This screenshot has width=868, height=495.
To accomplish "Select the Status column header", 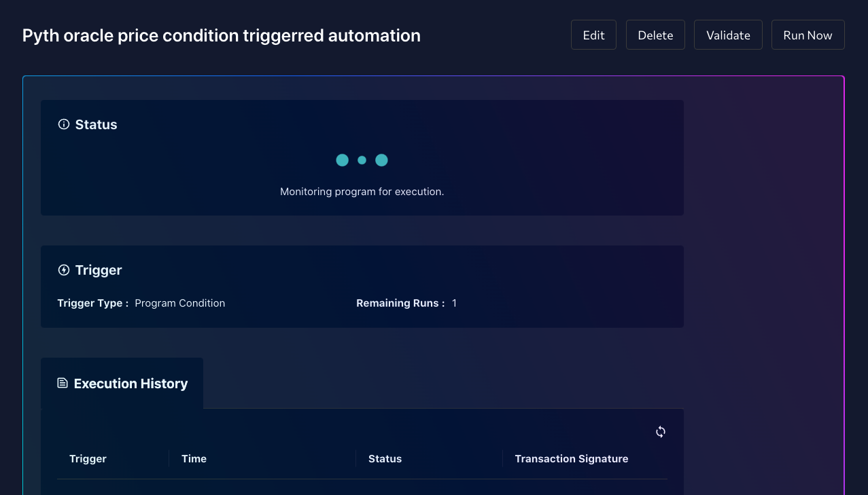I will pos(385,458).
